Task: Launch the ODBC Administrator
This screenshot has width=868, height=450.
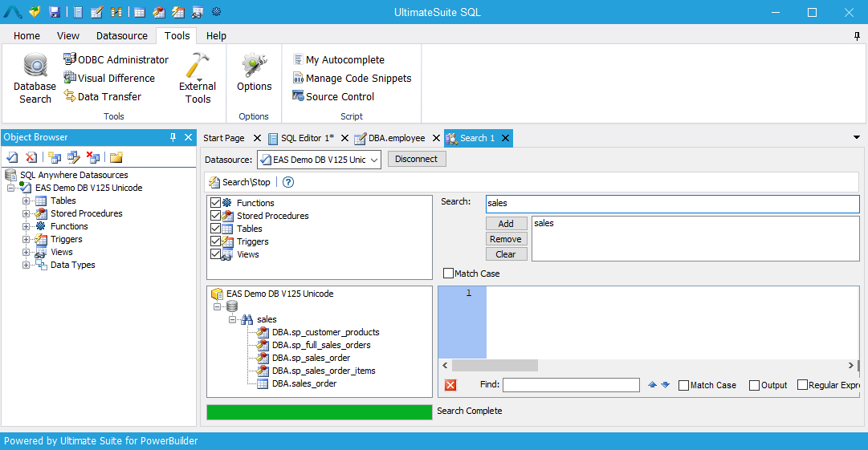Action: (x=116, y=60)
